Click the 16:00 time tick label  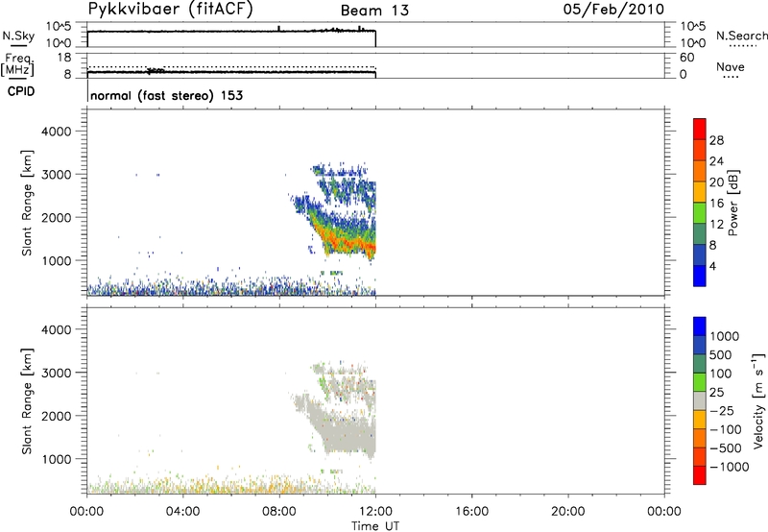[471, 512]
